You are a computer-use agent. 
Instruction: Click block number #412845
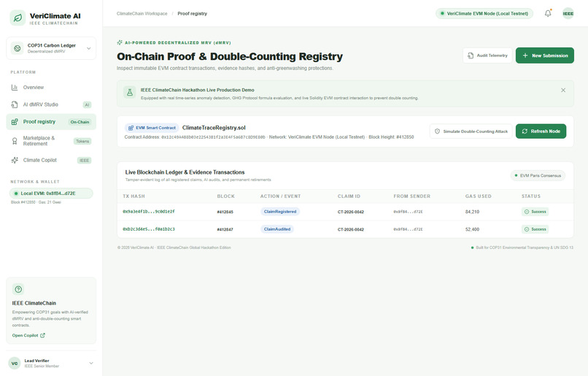click(x=225, y=212)
